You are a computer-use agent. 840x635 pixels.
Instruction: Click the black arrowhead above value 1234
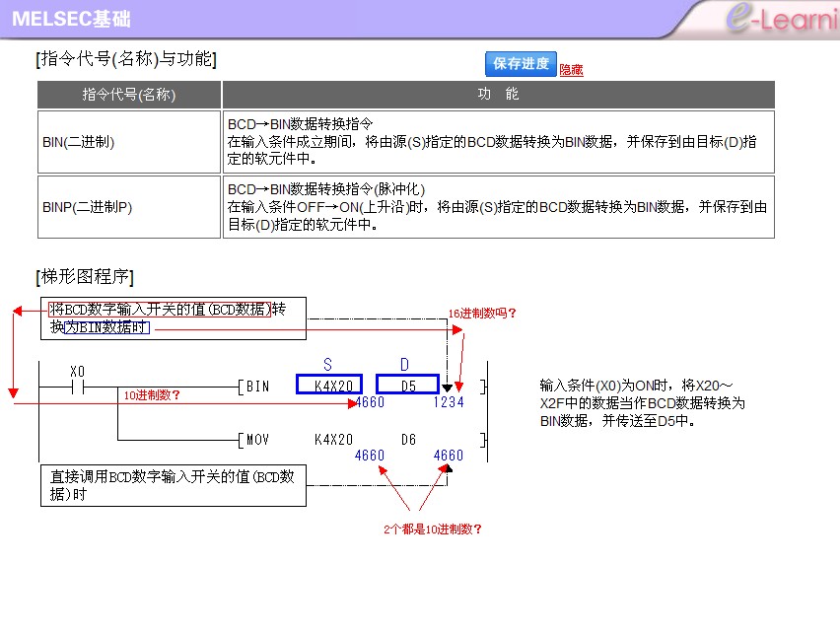[449, 388]
